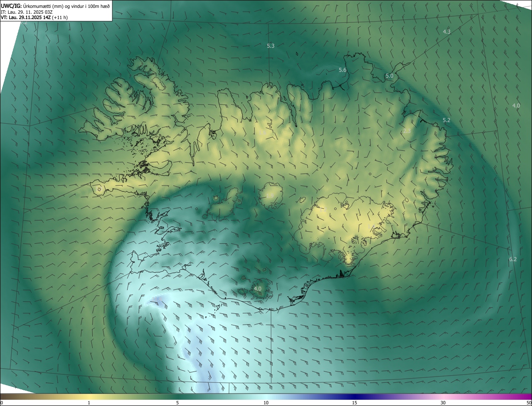Click the 6.2 value southeast of Iceland
The image size is (532, 406).
[x=513, y=259]
